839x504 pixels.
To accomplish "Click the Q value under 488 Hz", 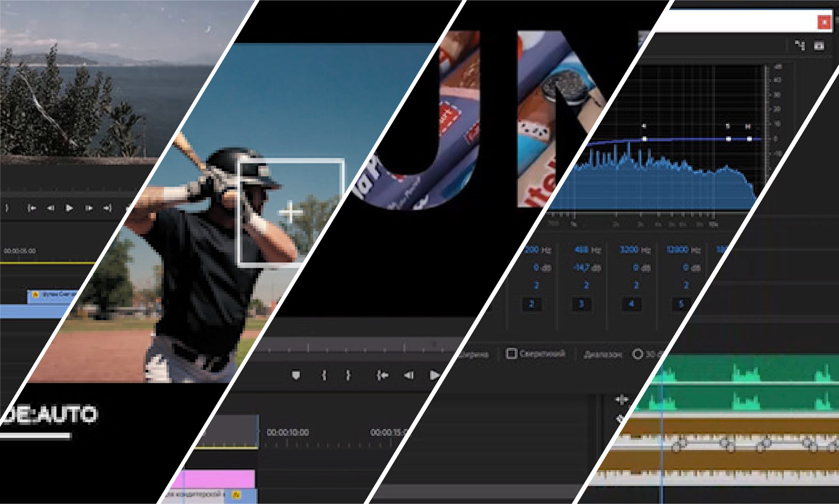I will pos(586,285).
